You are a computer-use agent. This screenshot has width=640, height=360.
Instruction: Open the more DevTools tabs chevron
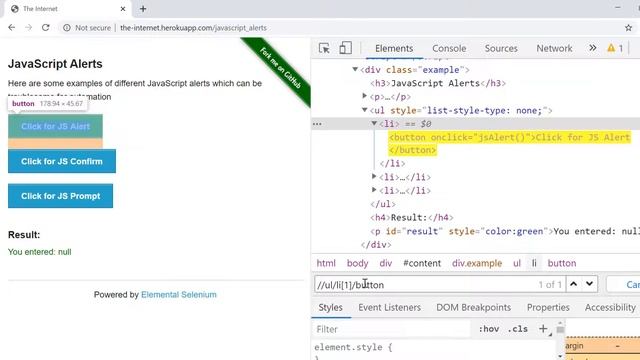click(593, 48)
